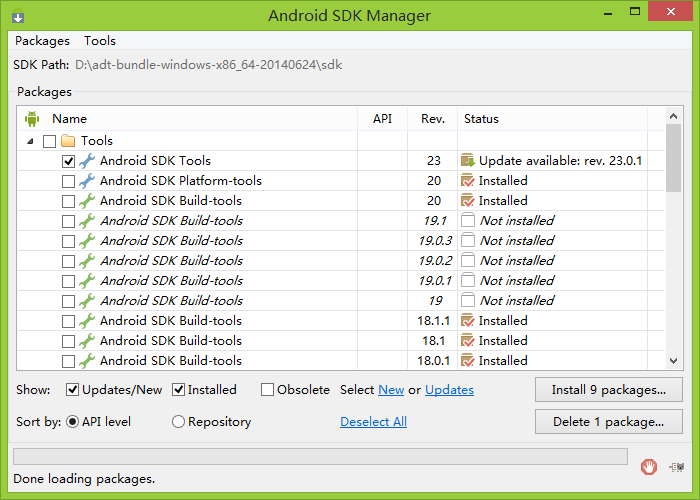Enable the Obsolete checkbox

(267, 390)
